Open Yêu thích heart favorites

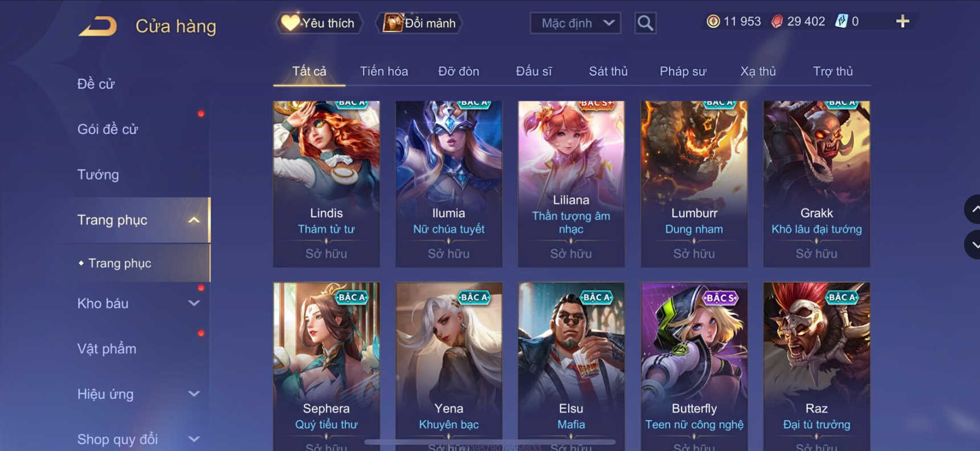pyautogui.click(x=319, y=23)
